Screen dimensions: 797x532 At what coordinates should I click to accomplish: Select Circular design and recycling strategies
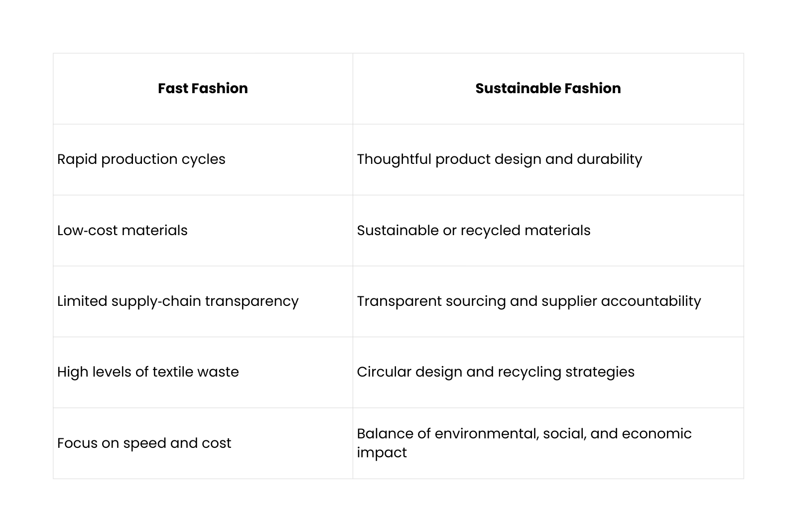click(x=496, y=372)
